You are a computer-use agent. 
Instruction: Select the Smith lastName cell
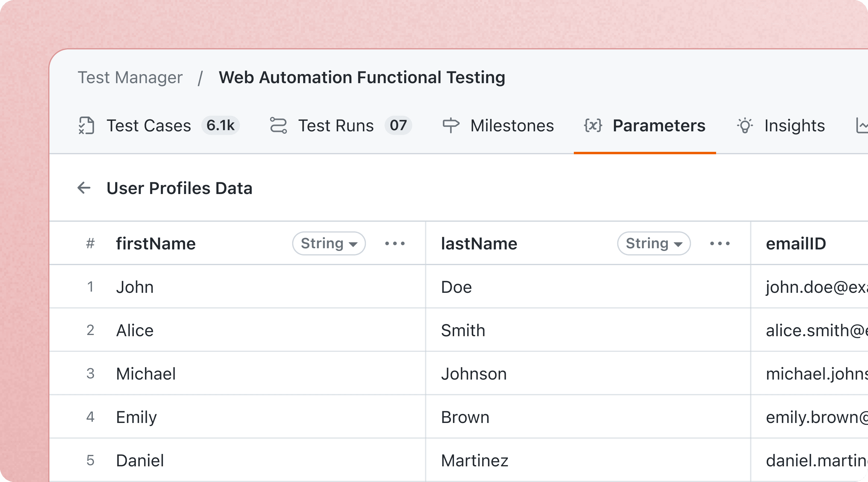463,330
